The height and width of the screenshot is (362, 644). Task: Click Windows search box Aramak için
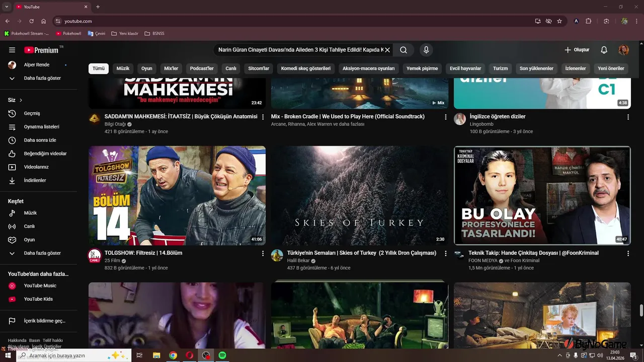pos(74,355)
